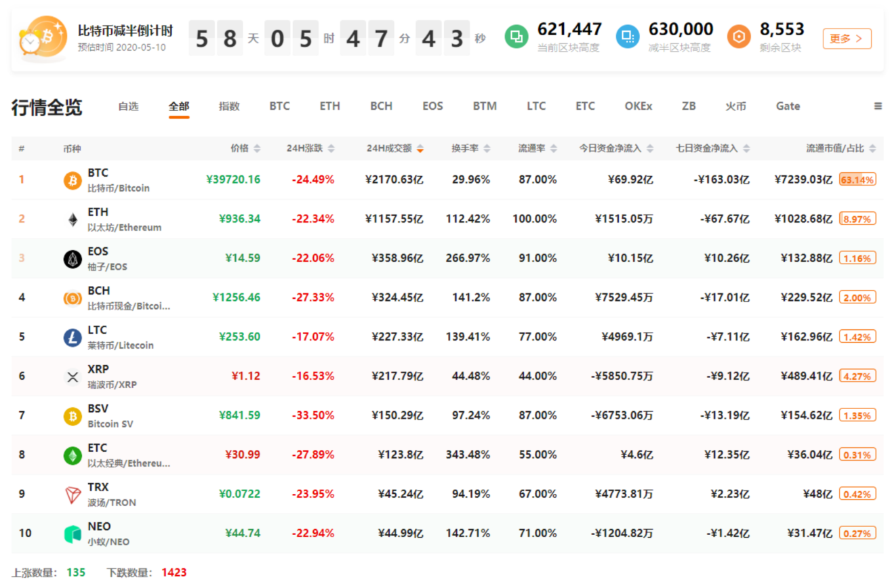Sort by 流通率 column
This screenshot has width=892, height=588.
(538, 148)
